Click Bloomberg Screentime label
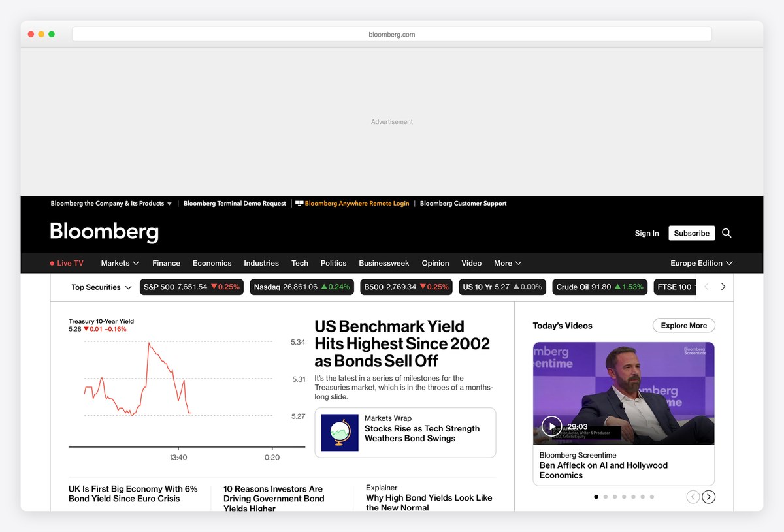Image resolution: width=784 pixels, height=532 pixels. (578, 455)
